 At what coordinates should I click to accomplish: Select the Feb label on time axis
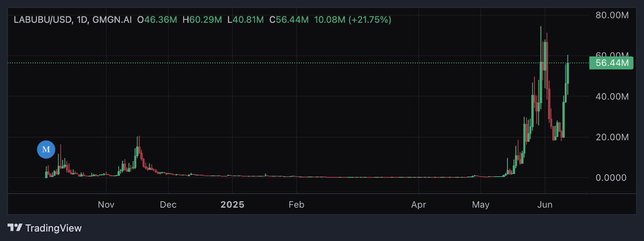tap(297, 205)
